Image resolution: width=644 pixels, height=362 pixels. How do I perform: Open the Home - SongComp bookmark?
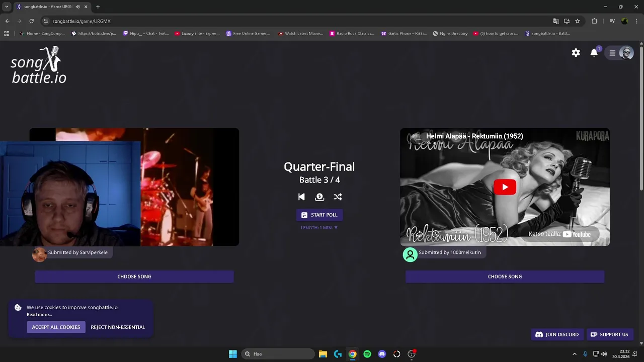pyautogui.click(x=42, y=34)
